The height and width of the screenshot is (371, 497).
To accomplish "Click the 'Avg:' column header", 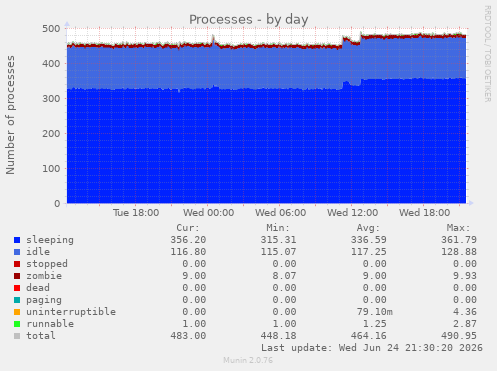I will pyautogui.click(x=368, y=228).
